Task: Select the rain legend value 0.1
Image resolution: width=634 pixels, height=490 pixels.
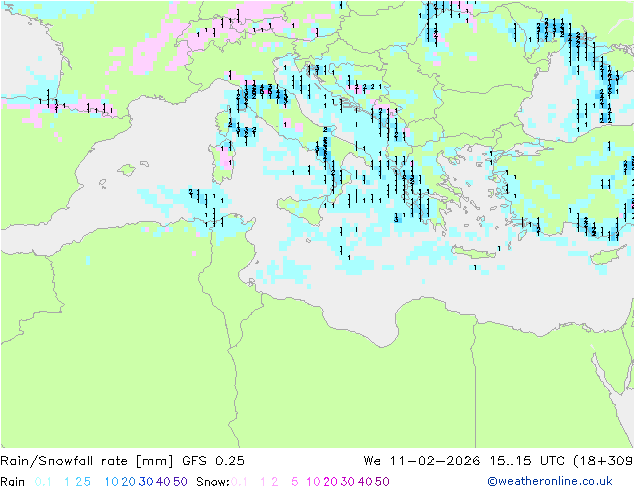Action: point(43,482)
